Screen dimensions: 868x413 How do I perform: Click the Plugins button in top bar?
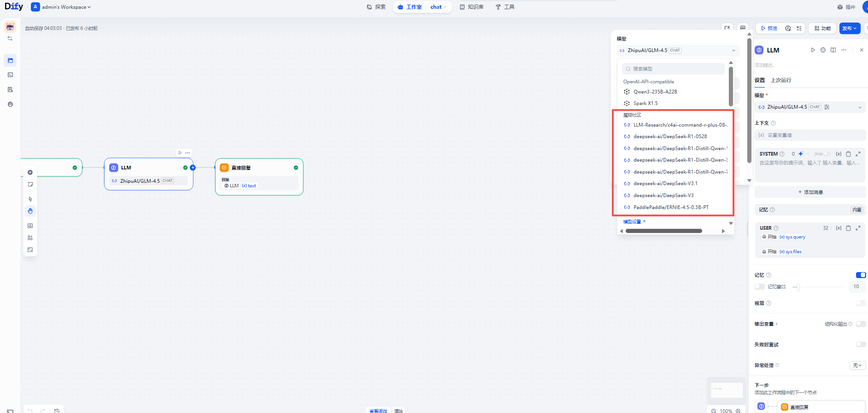(846, 7)
